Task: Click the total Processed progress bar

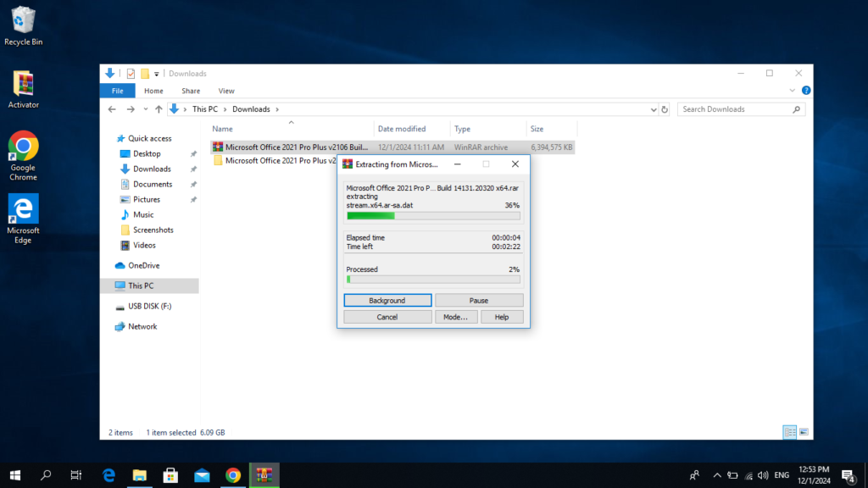Action: click(433, 280)
